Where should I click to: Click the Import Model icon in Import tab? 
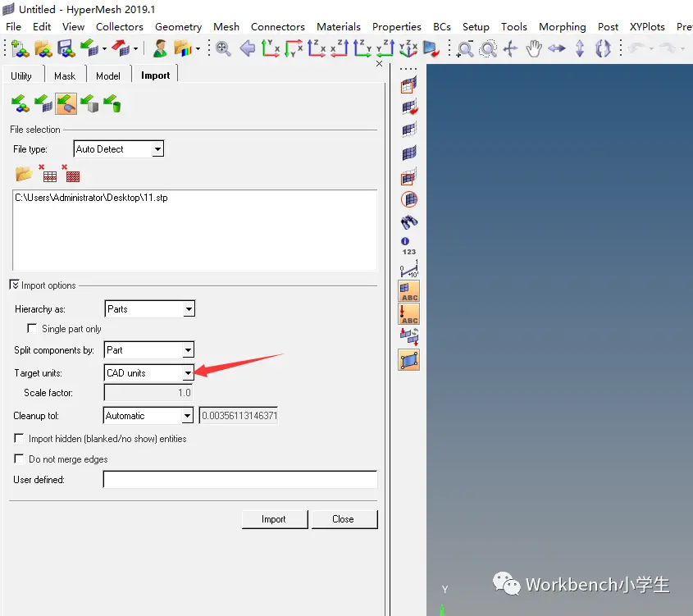coord(21,104)
